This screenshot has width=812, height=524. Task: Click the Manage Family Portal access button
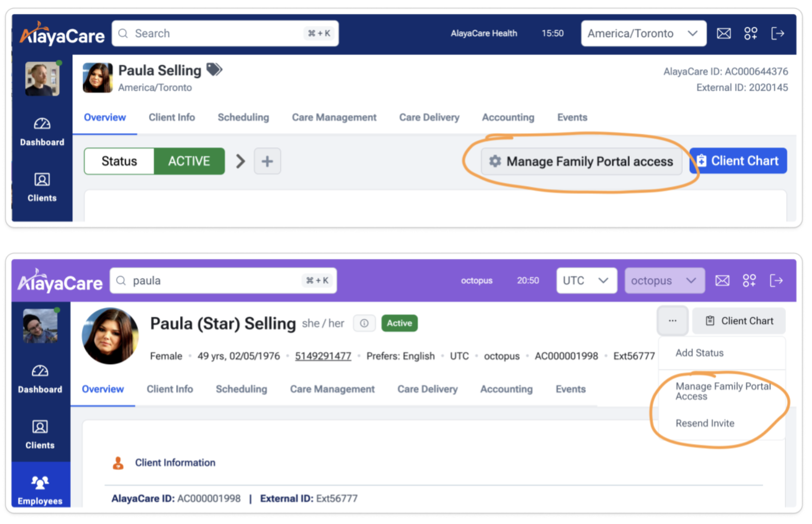tap(582, 161)
